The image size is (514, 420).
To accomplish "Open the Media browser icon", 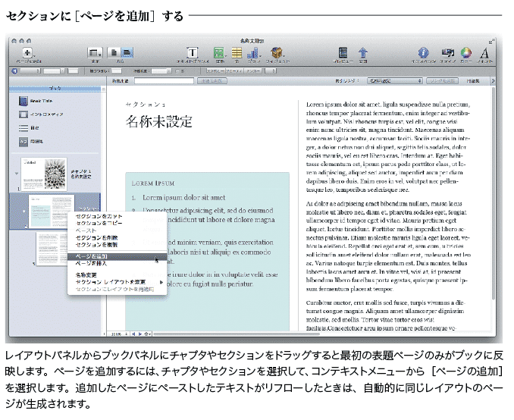I will pos(447,52).
